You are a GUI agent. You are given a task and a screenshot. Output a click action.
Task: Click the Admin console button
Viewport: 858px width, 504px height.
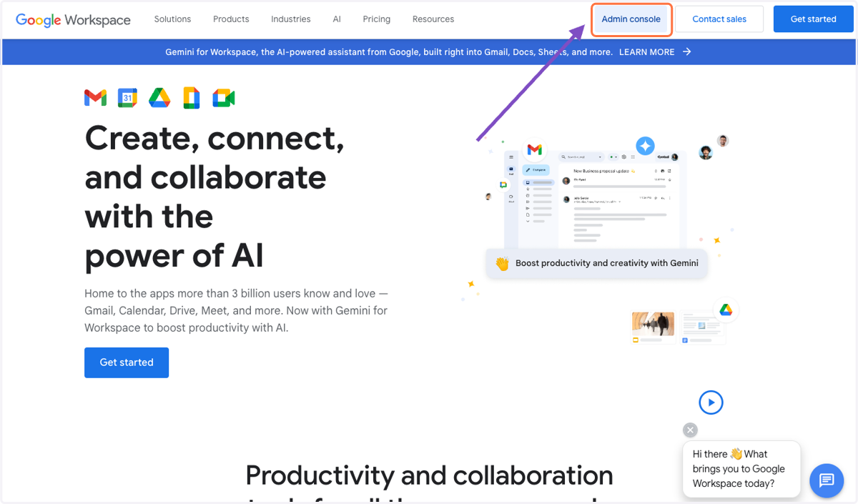pos(631,19)
